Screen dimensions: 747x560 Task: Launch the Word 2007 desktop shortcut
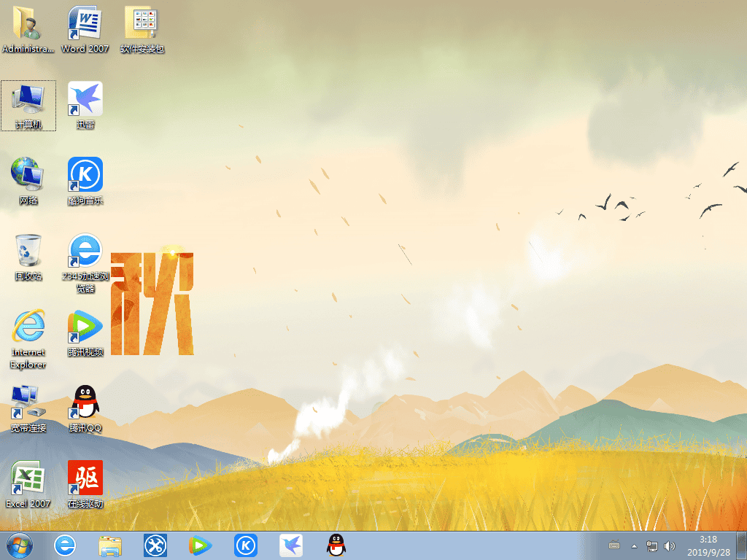[85, 28]
